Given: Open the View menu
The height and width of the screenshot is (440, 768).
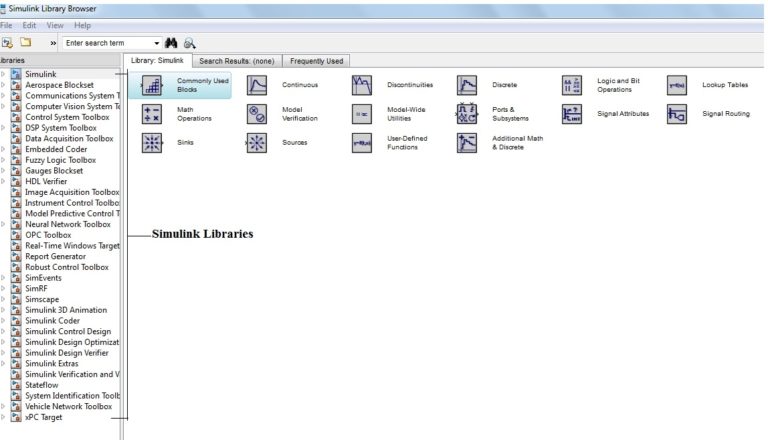Looking at the screenshot, I should point(55,25).
